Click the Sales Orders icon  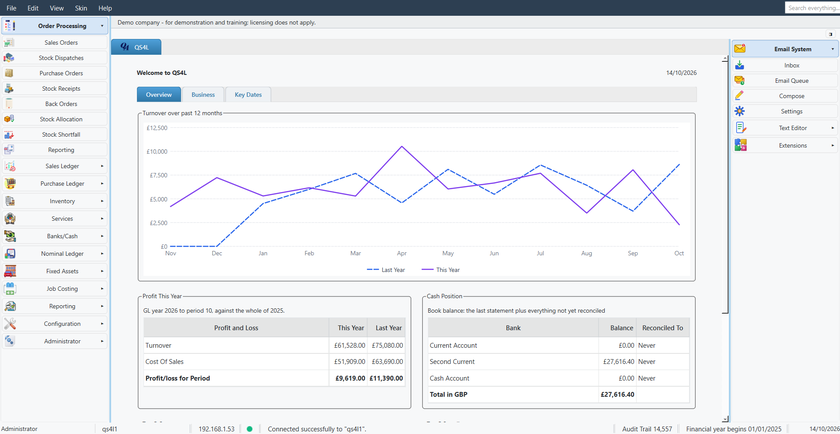click(9, 43)
